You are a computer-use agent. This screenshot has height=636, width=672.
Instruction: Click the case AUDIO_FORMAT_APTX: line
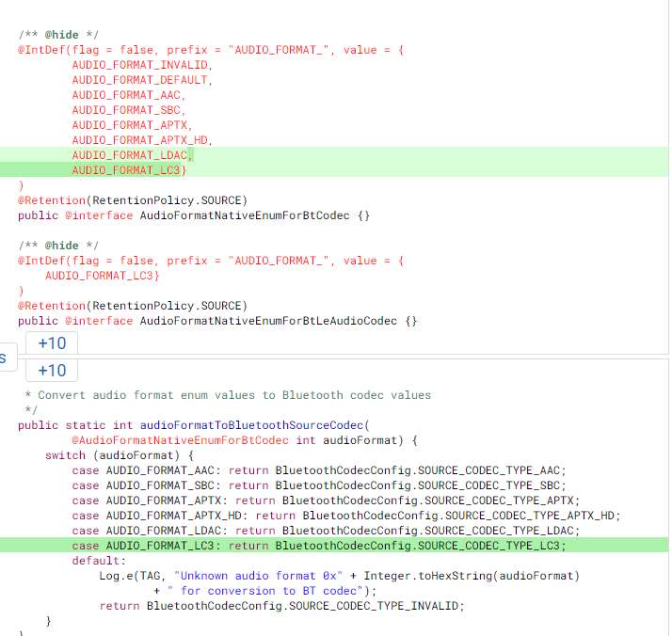pos(326,501)
